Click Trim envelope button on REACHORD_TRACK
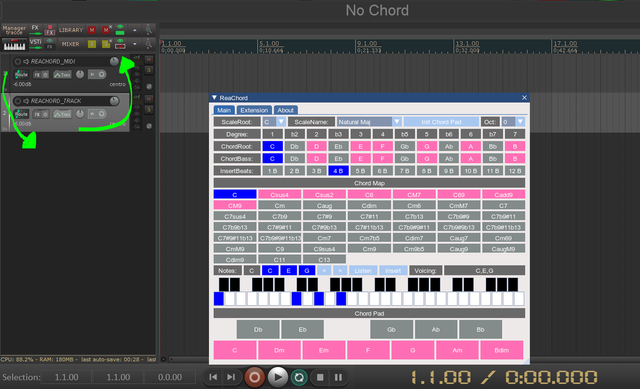 click(62, 114)
